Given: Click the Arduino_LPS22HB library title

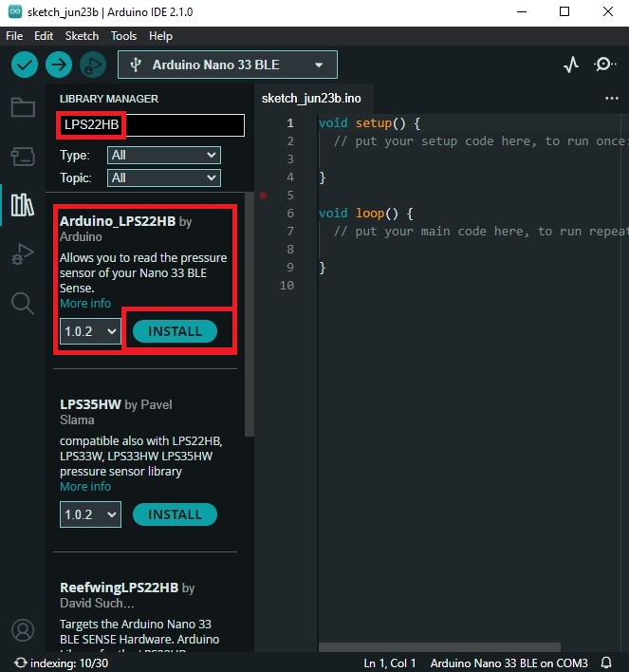Looking at the screenshot, I should (x=118, y=221).
